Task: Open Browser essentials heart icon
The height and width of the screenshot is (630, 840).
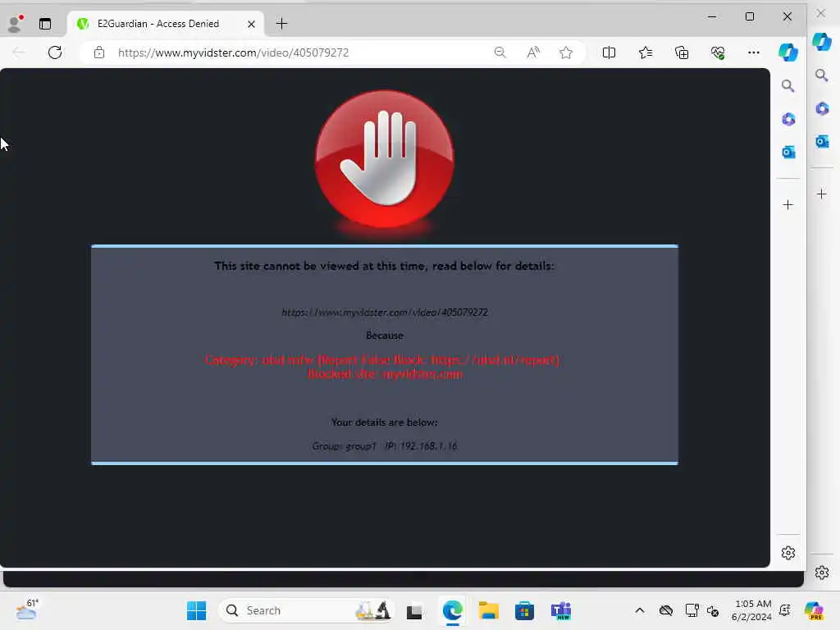Action: point(717,52)
